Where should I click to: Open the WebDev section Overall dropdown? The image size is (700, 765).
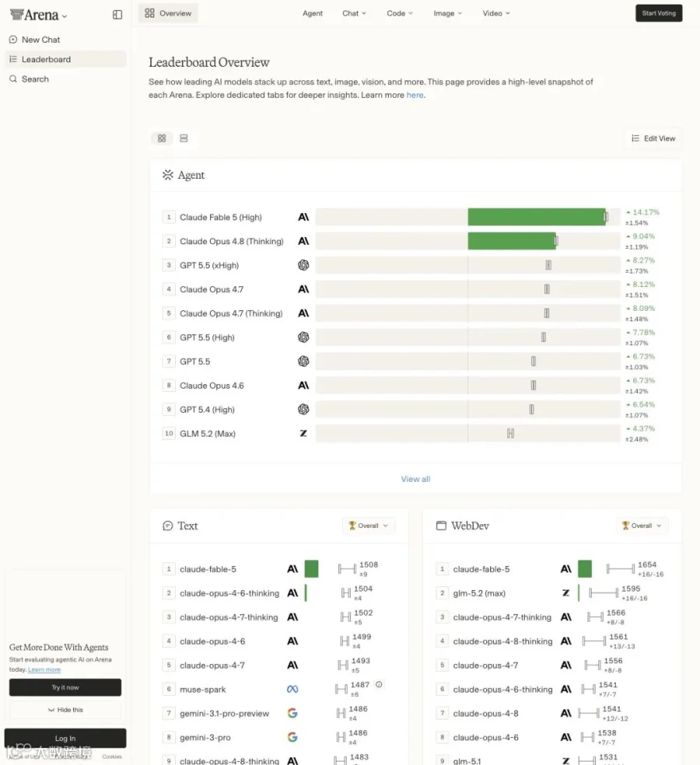point(642,526)
